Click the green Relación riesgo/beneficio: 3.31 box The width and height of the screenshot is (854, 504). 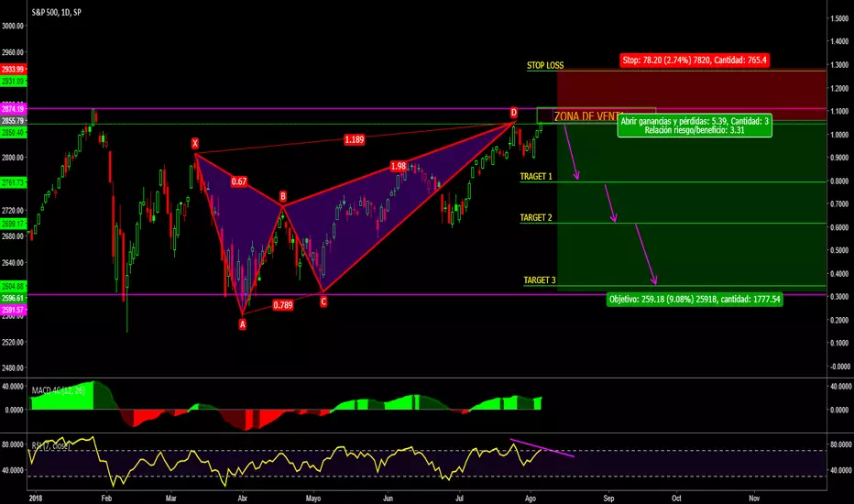[695, 126]
